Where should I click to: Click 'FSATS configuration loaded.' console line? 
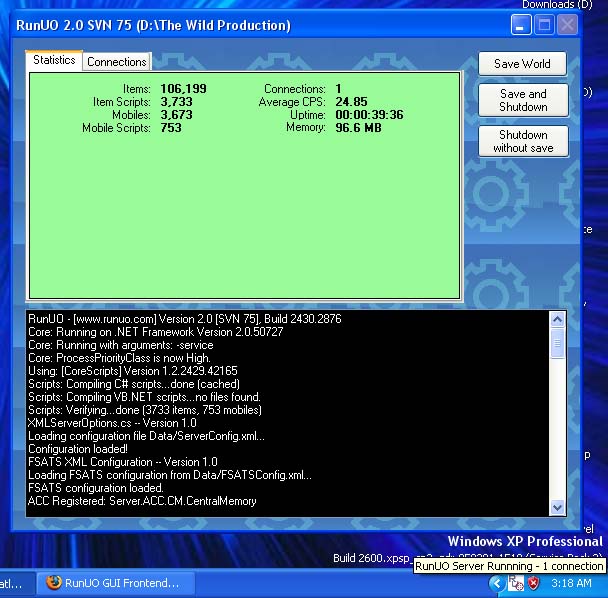pos(96,488)
